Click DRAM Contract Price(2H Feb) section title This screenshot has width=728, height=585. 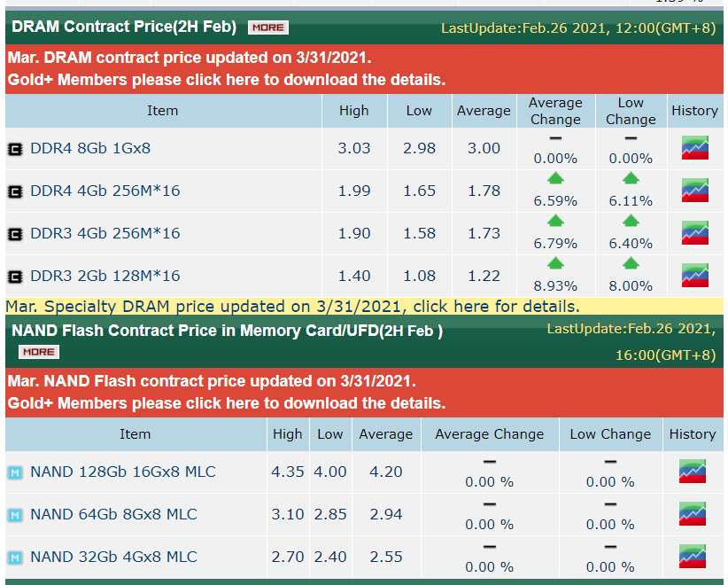(124, 27)
